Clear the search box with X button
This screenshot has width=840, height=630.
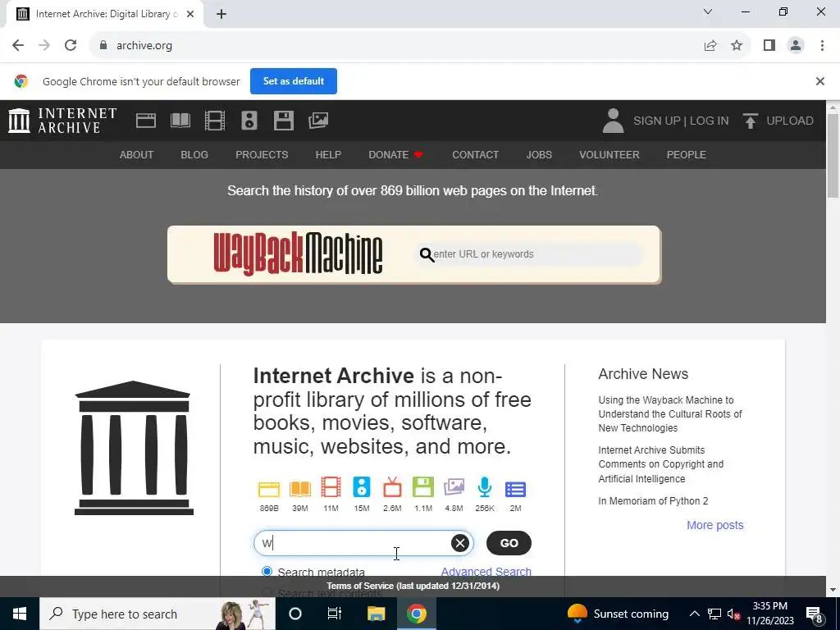(x=459, y=543)
